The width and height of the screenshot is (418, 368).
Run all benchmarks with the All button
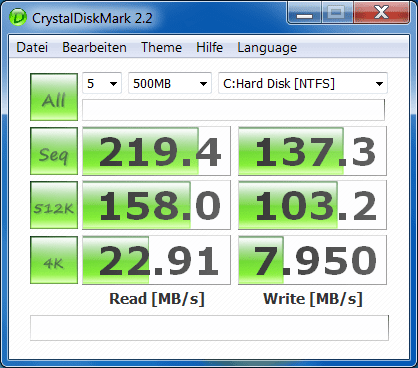[54, 97]
